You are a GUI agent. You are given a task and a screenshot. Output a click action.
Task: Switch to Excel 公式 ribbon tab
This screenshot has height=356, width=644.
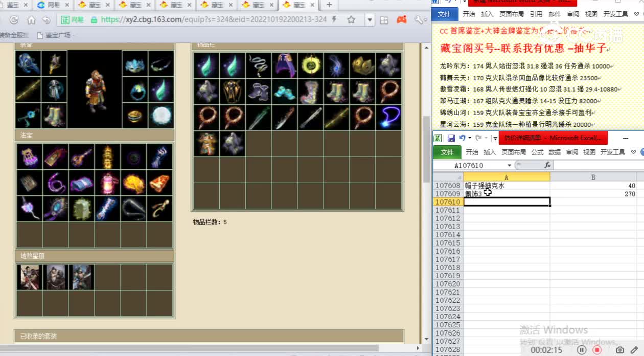click(537, 152)
